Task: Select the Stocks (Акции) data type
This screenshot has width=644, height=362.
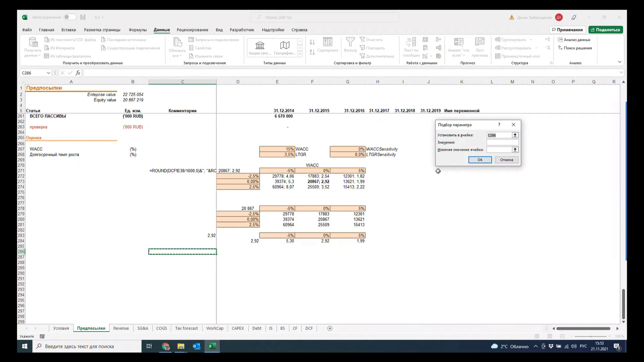Action: click(260, 47)
